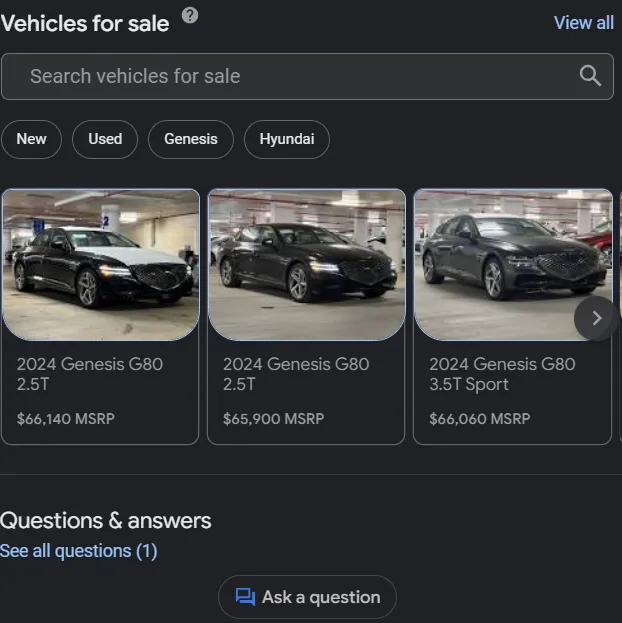Open photo of the G80 3.5T Sport
The height and width of the screenshot is (623, 622).
pos(513,265)
